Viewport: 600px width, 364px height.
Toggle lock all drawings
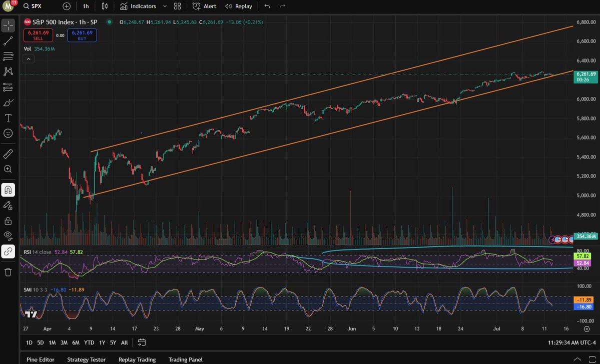pos(8,220)
